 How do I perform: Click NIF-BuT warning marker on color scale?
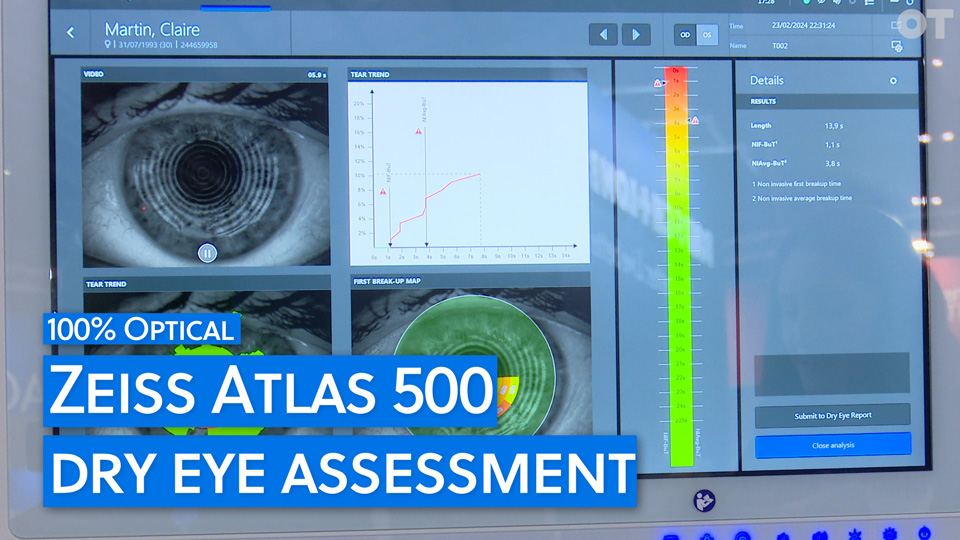tap(658, 83)
